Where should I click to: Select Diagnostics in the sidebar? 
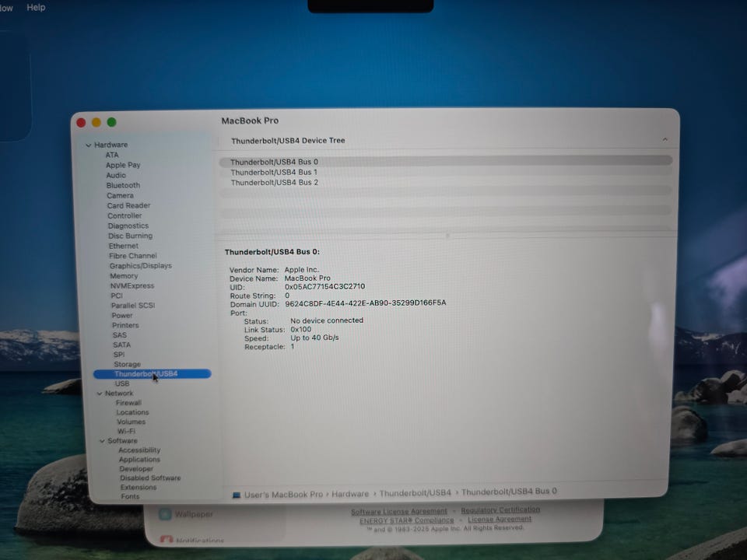[x=128, y=226]
